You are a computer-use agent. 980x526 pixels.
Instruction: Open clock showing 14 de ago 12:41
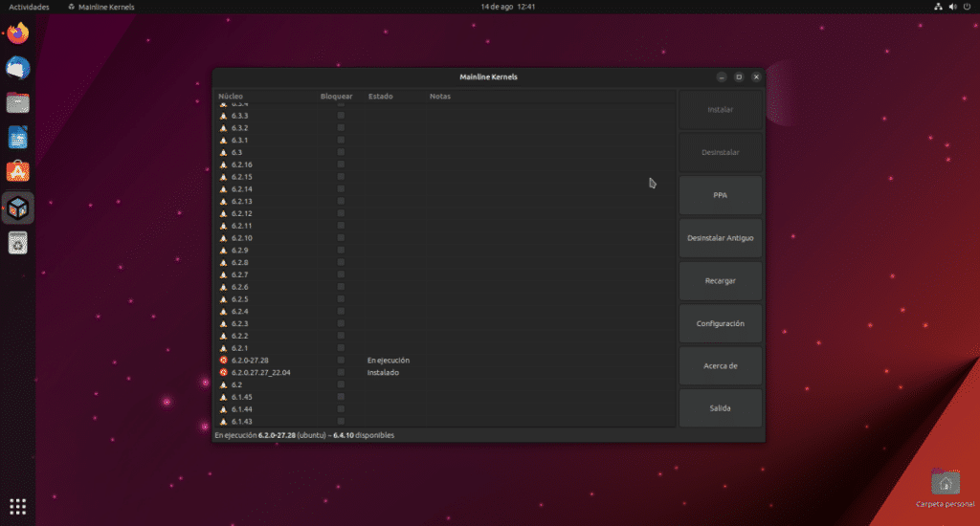click(507, 7)
